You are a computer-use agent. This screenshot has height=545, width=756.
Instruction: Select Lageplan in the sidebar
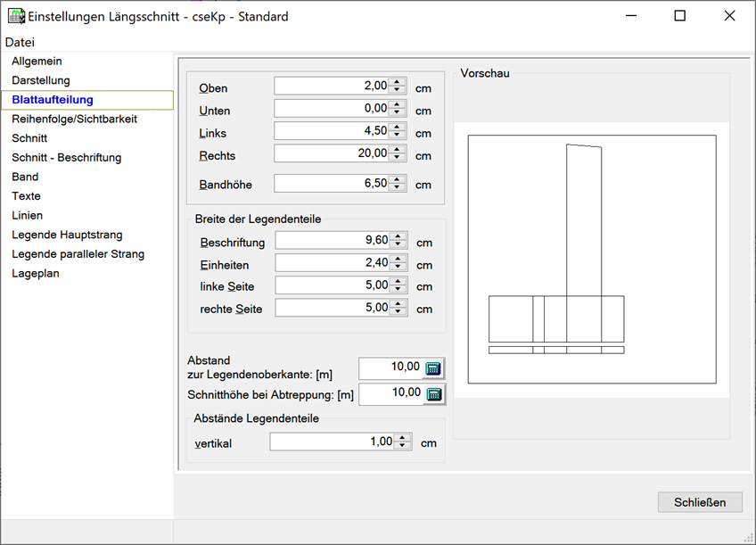(x=36, y=274)
